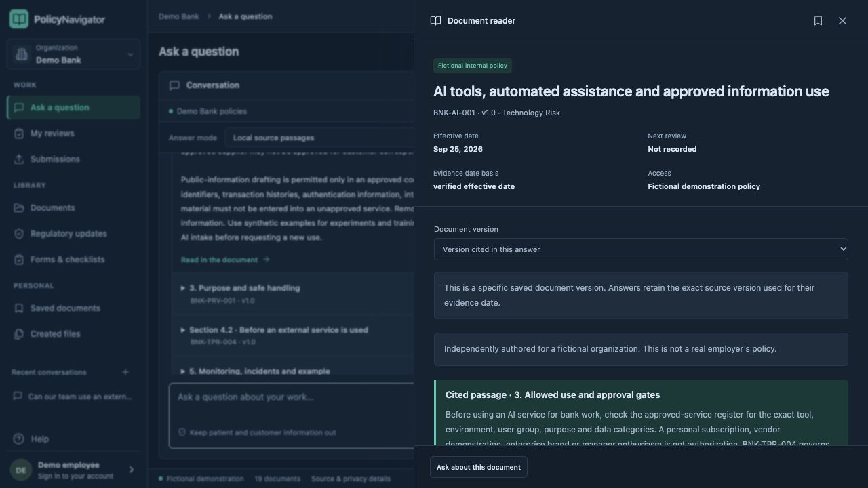Click the Regulatory updates shield icon
The width and height of the screenshot is (868, 488).
click(19, 234)
